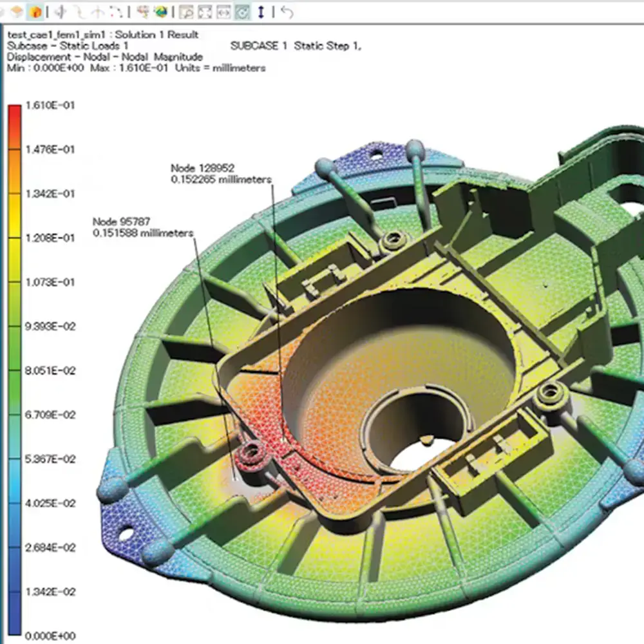Click the small circular bore in the housing
Screen dimensions: 644x644
[x=417, y=431]
